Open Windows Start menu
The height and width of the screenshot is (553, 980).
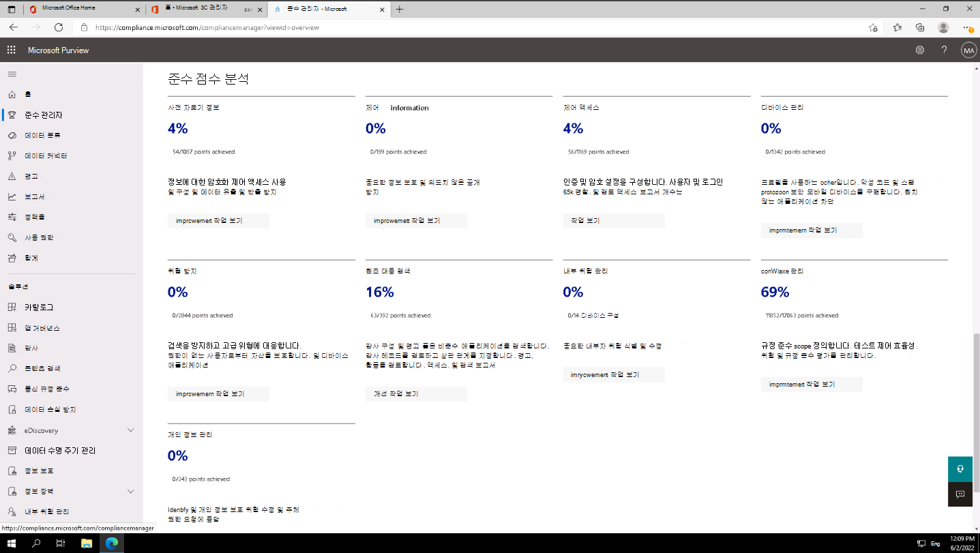(12, 543)
